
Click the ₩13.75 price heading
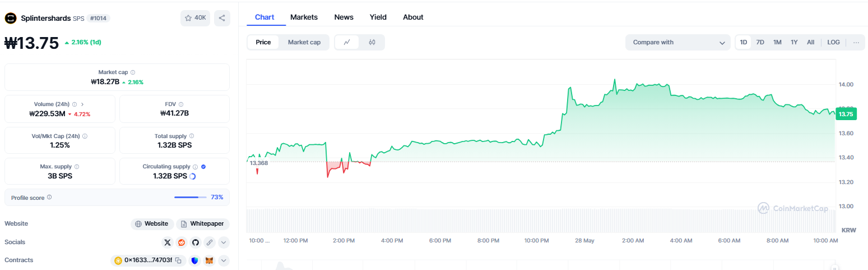[31, 43]
